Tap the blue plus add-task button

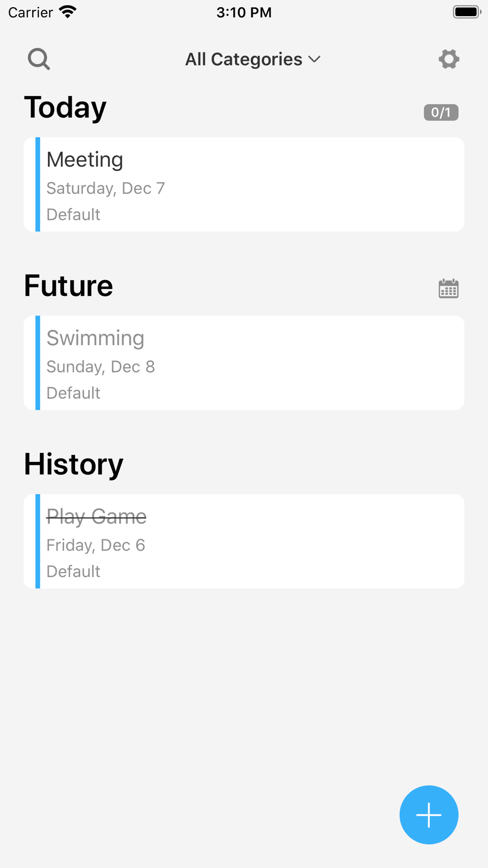(429, 815)
